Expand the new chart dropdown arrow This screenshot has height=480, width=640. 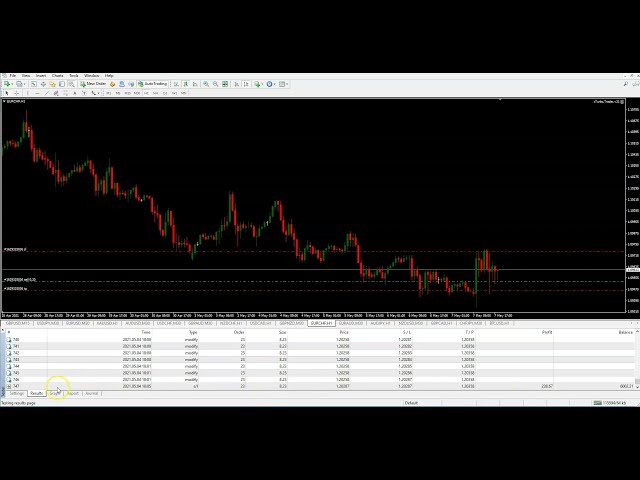(13, 84)
